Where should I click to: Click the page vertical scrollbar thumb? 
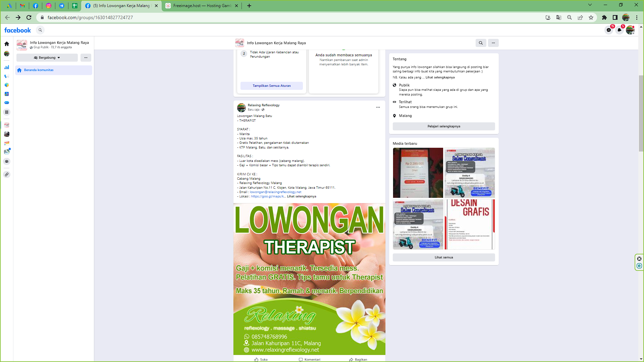click(x=641, y=113)
